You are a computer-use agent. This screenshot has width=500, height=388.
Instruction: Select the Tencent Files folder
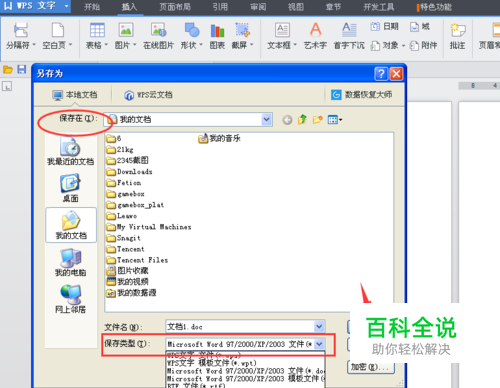(137, 260)
